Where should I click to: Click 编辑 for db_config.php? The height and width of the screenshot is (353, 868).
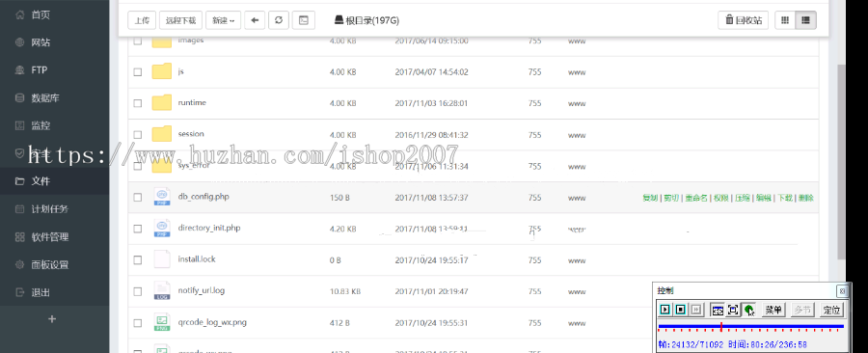pos(764,198)
